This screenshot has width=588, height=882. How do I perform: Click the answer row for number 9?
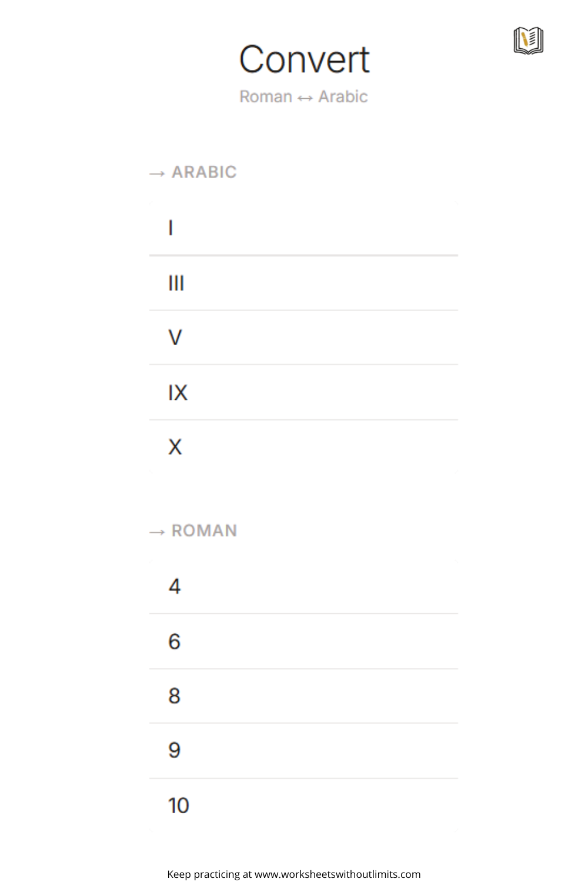pos(303,751)
